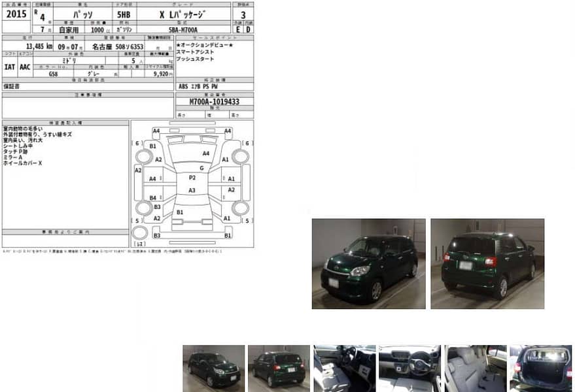The image size is (575, 392).
Task: Select the A1 marker on right front door
Action: [231, 178]
